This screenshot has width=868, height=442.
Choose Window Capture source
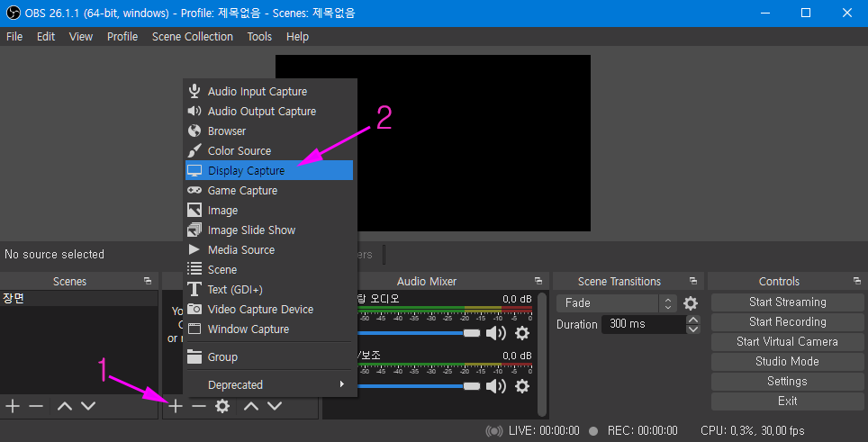(x=269, y=329)
